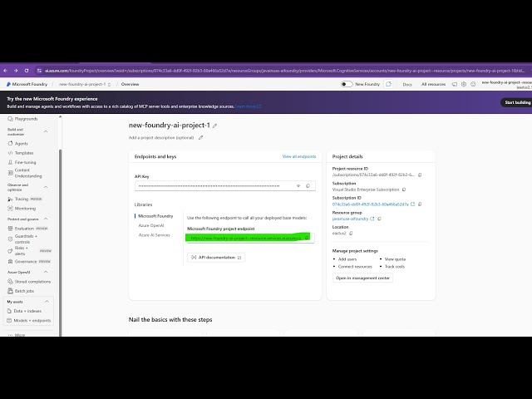Open Tracing in the sidebar

coord(24,199)
